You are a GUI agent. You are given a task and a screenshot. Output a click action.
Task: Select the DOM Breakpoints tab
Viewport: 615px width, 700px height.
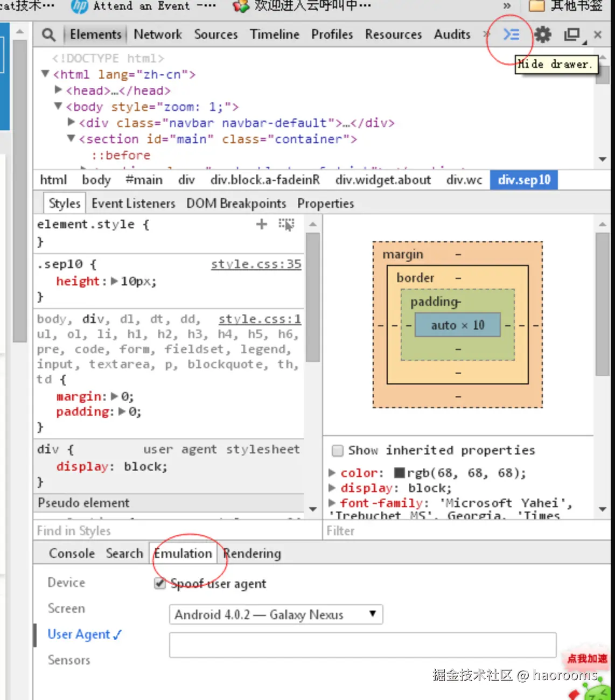(236, 204)
